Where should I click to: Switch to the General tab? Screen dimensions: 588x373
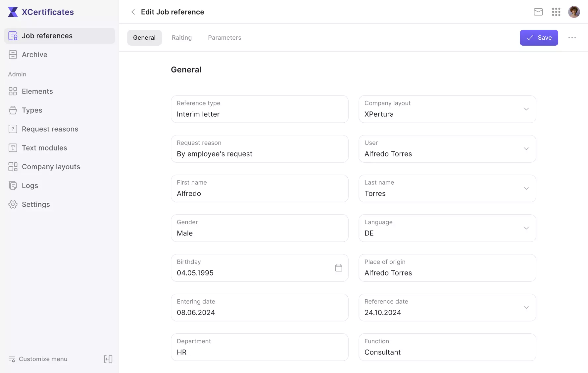coord(144,38)
